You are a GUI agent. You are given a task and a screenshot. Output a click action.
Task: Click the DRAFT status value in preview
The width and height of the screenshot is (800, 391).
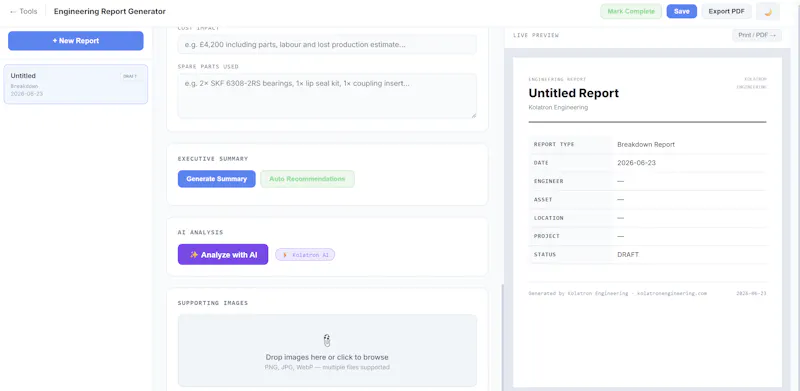point(628,255)
